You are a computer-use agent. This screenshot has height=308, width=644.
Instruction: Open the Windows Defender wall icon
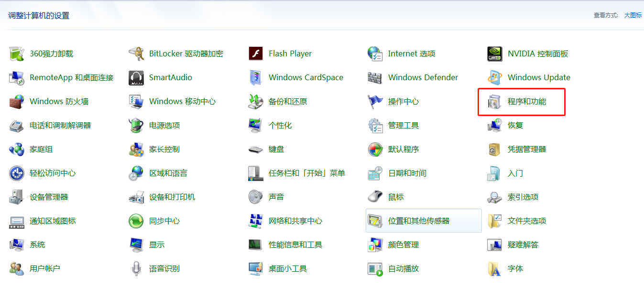375,78
